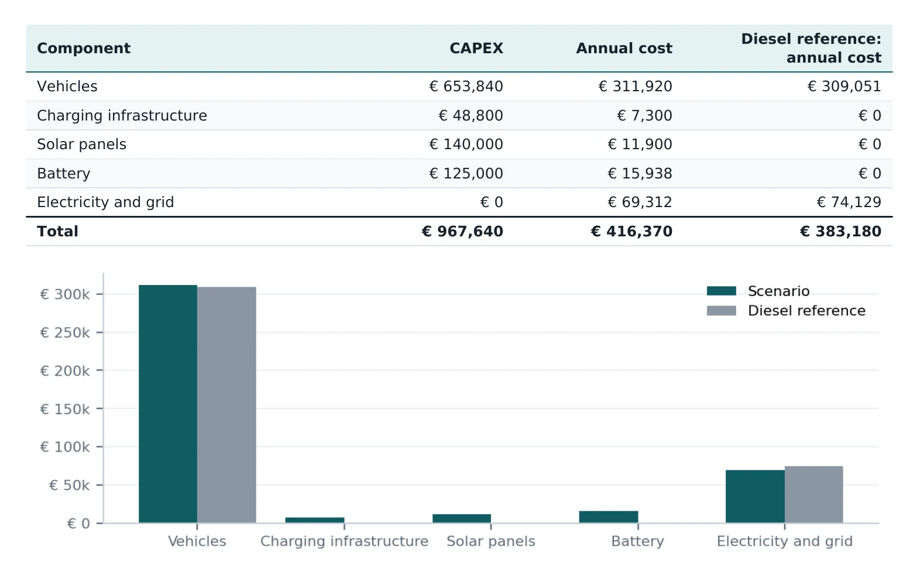Click the Component column header
Screen dimensions: 920x588
pos(84,48)
